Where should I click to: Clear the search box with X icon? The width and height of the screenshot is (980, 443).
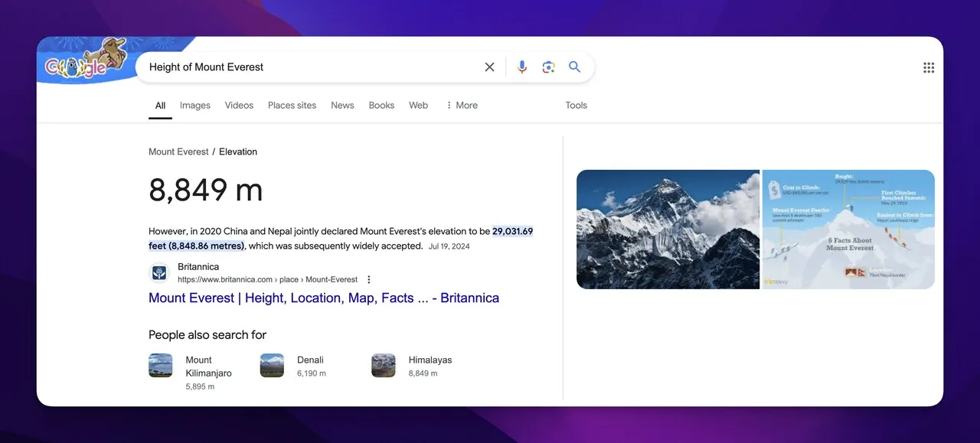tap(490, 67)
